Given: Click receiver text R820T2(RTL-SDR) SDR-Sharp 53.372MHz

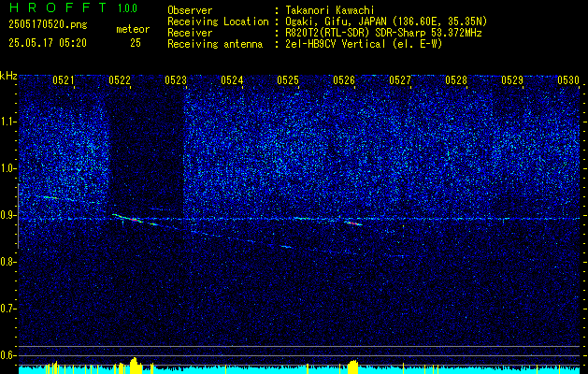Looking at the screenshot, I should [x=383, y=33].
